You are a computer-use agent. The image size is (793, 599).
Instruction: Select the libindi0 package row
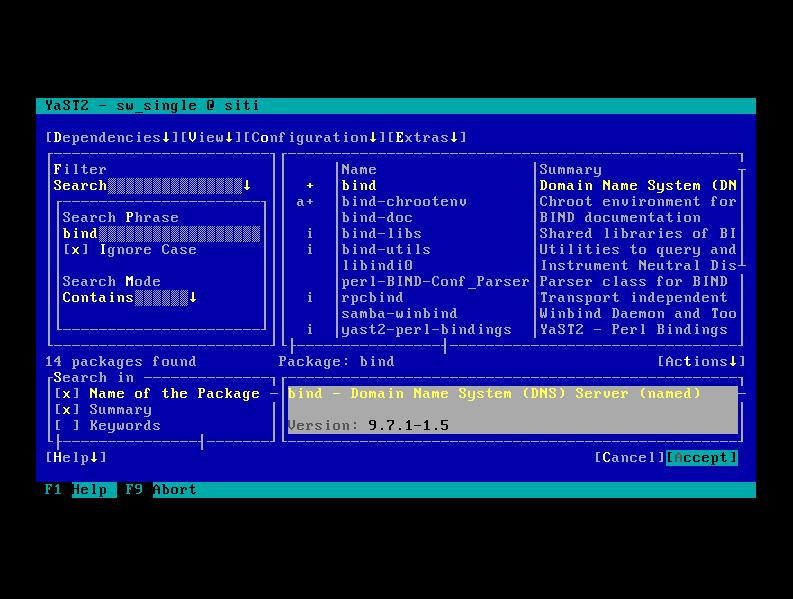pos(512,266)
